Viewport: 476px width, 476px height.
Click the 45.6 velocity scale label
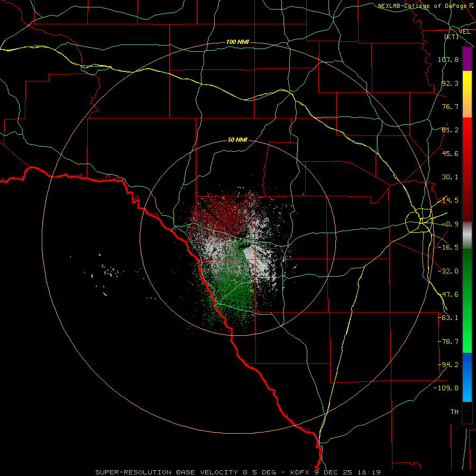pos(450,153)
